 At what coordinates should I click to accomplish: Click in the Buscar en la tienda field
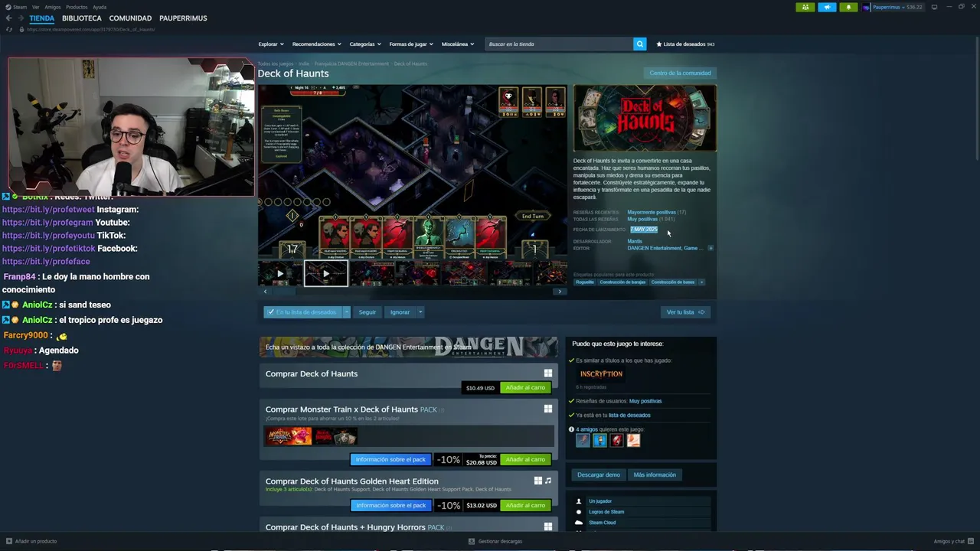tap(560, 44)
